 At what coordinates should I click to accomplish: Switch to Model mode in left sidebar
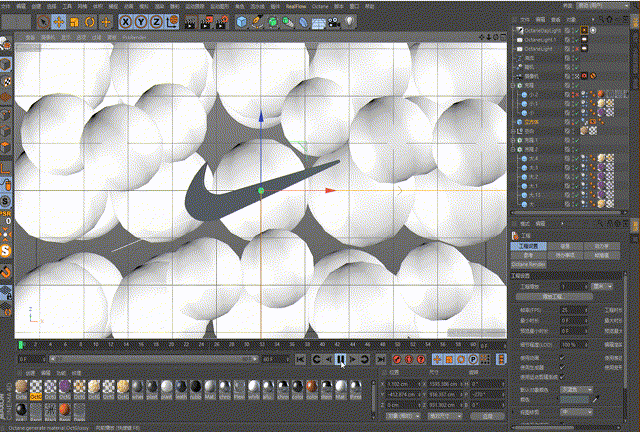click(6, 65)
